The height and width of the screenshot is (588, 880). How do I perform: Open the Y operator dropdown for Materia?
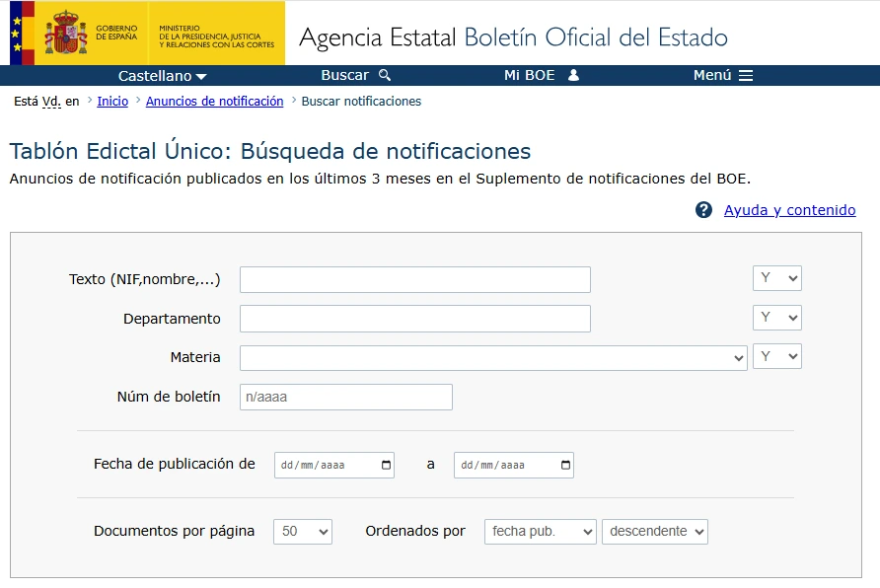pos(776,356)
